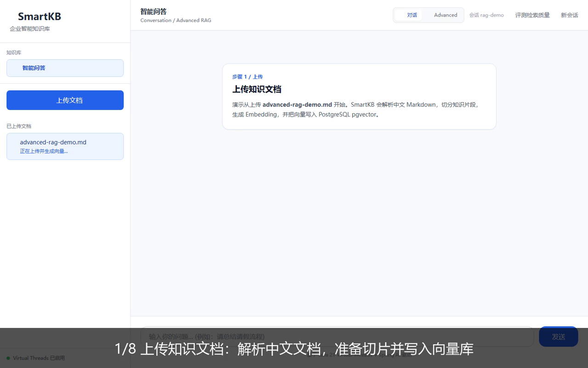Focus the 输入你的问题 question input

click(x=337, y=336)
